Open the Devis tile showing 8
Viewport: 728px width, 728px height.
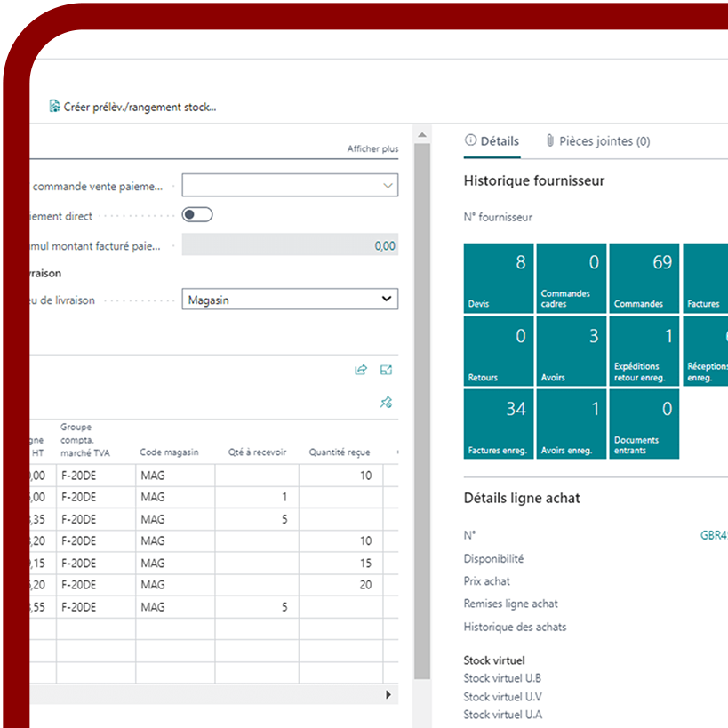(x=499, y=278)
